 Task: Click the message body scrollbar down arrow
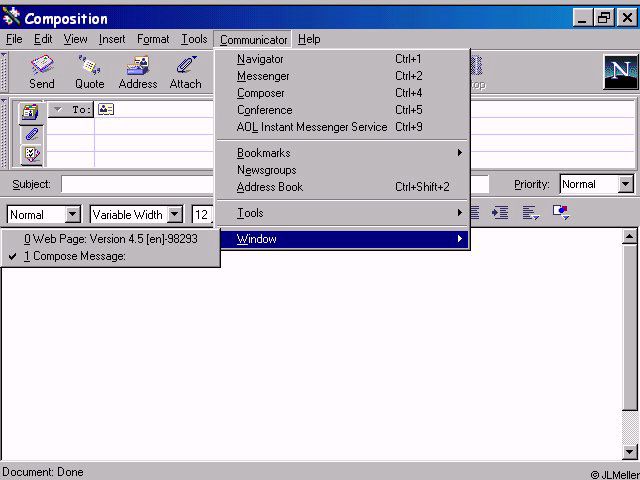tap(629, 451)
